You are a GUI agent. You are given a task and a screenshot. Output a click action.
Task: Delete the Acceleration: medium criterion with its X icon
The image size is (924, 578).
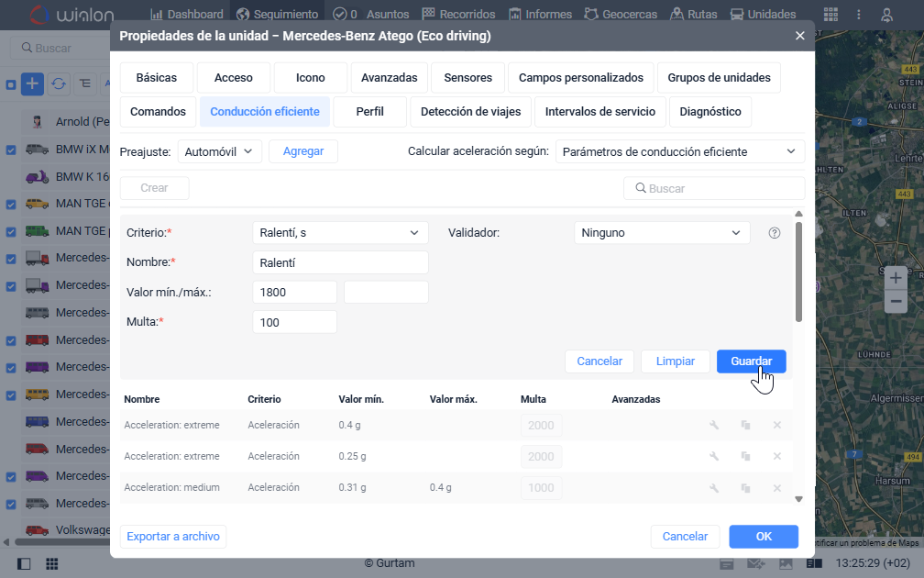[776, 487]
